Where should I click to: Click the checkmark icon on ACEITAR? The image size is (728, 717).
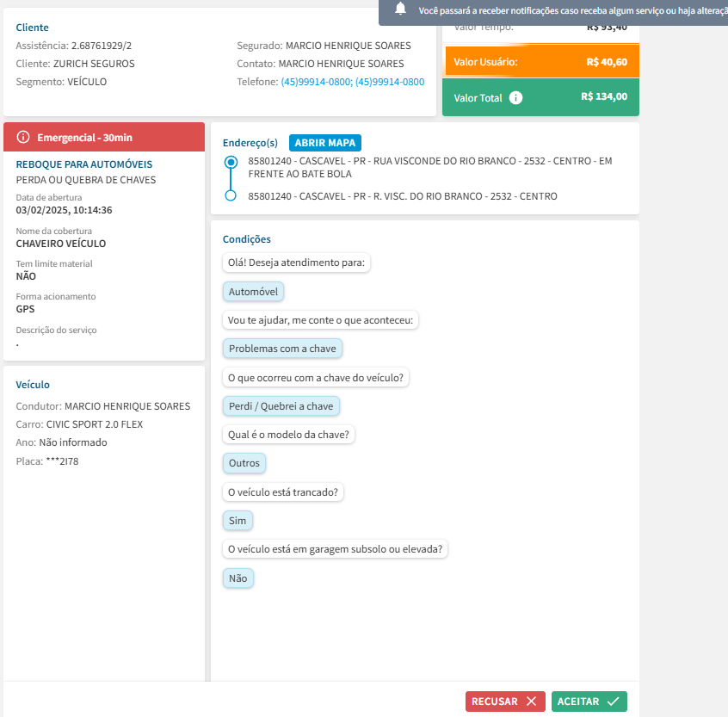[x=613, y=702]
